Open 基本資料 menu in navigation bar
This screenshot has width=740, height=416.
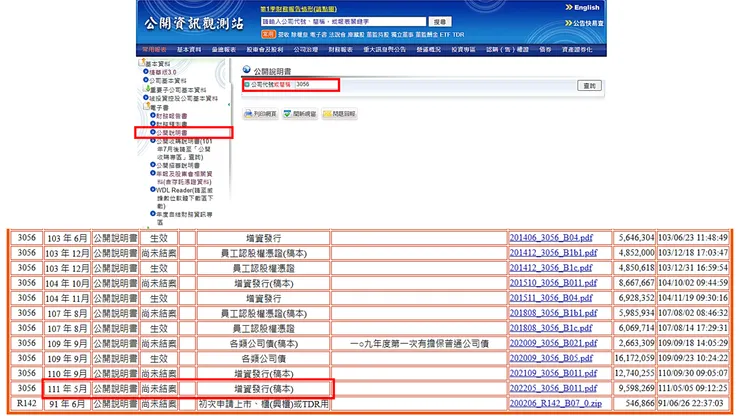(x=189, y=49)
